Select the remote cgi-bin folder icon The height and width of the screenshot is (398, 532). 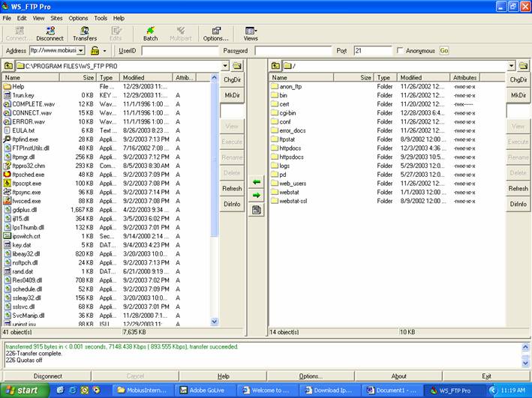(275, 112)
